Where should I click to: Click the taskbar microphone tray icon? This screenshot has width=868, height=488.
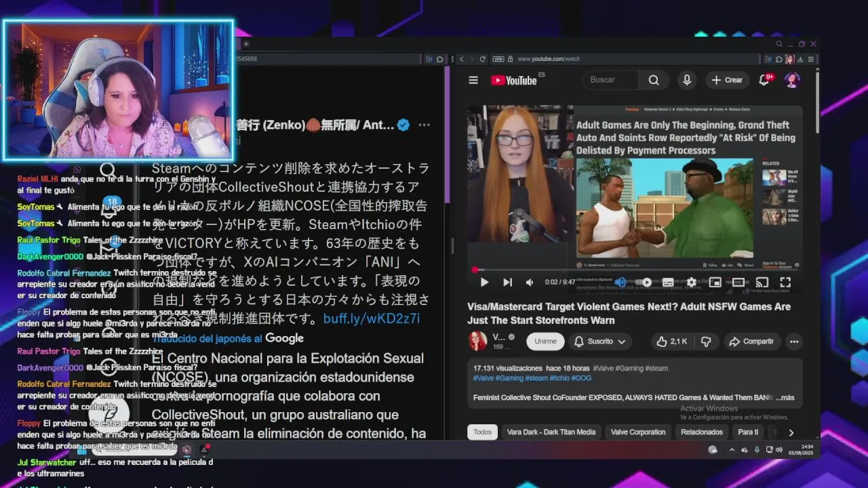click(757, 449)
